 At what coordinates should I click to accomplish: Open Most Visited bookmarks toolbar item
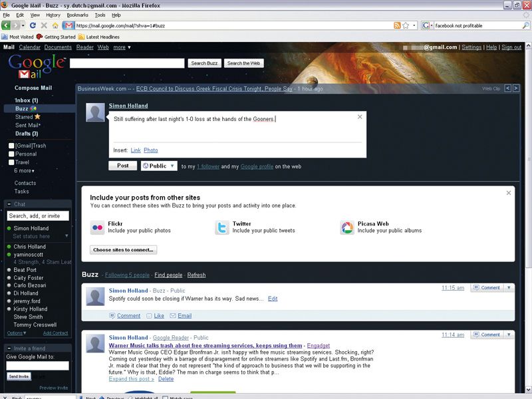18,37
